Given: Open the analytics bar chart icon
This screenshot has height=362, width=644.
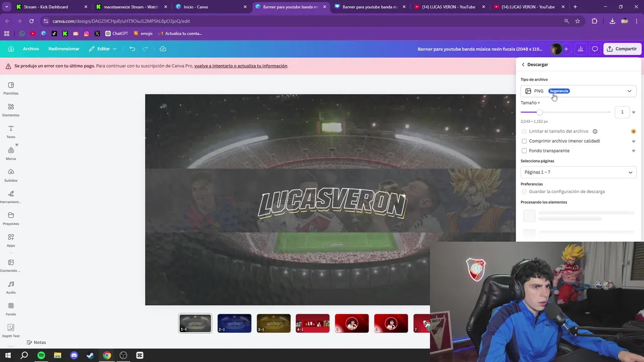Looking at the screenshot, I should pyautogui.click(x=581, y=49).
